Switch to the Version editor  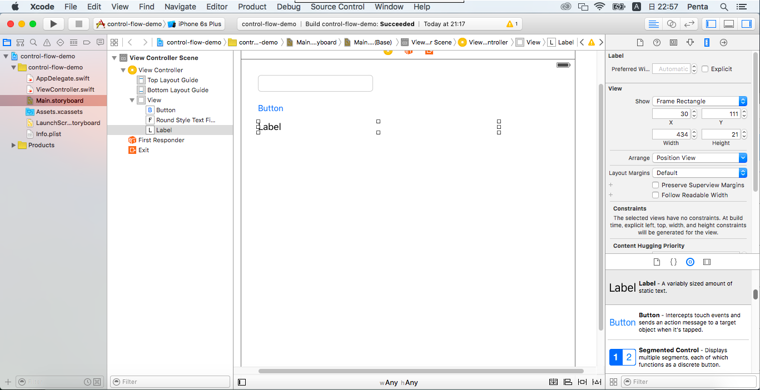click(x=688, y=24)
